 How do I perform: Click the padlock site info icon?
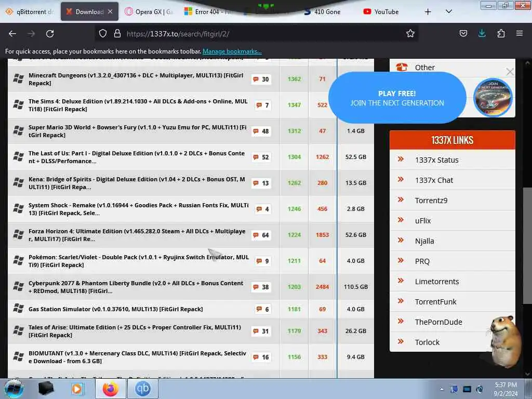pyautogui.click(x=117, y=34)
